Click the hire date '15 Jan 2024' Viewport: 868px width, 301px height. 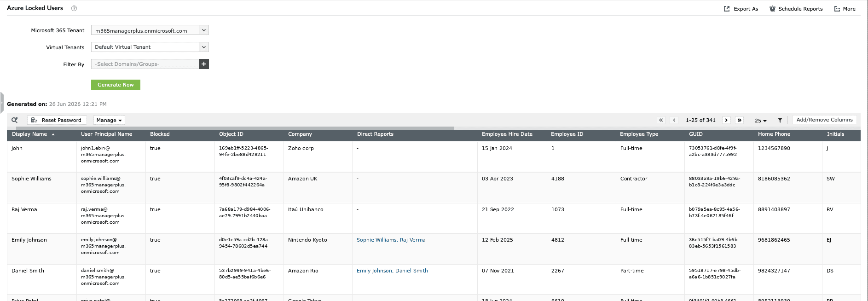[x=497, y=148]
